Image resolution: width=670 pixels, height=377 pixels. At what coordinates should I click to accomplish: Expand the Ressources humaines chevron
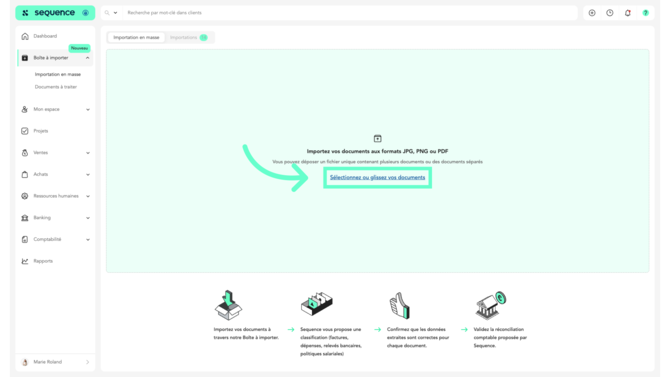pos(88,196)
